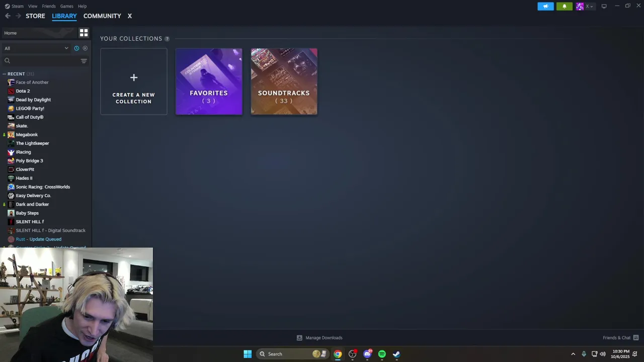Open the X account dropdown
This screenshot has height=362, width=644.
coord(589,7)
